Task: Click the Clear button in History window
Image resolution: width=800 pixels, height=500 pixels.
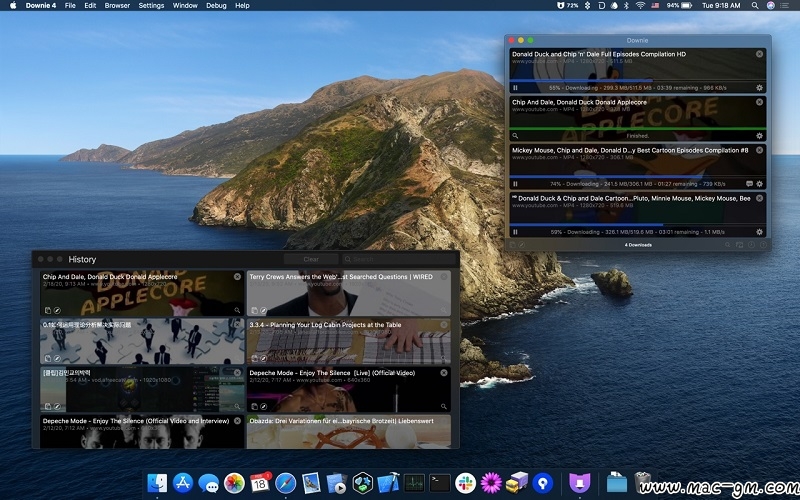Action: click(311, 259)
